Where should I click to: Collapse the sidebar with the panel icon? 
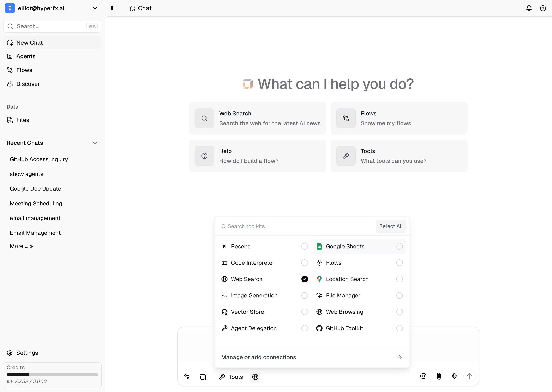pyautogui.click(x=114, y=8)
